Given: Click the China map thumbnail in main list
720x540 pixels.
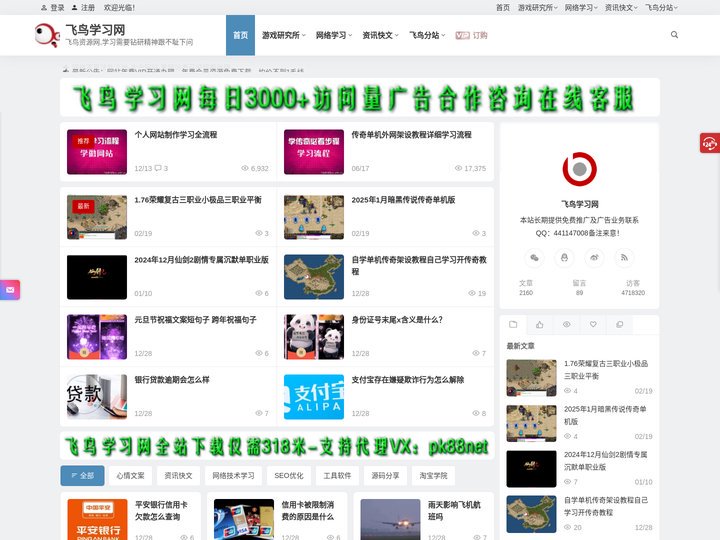Looking at the screenshot, I should pos(314,277).
